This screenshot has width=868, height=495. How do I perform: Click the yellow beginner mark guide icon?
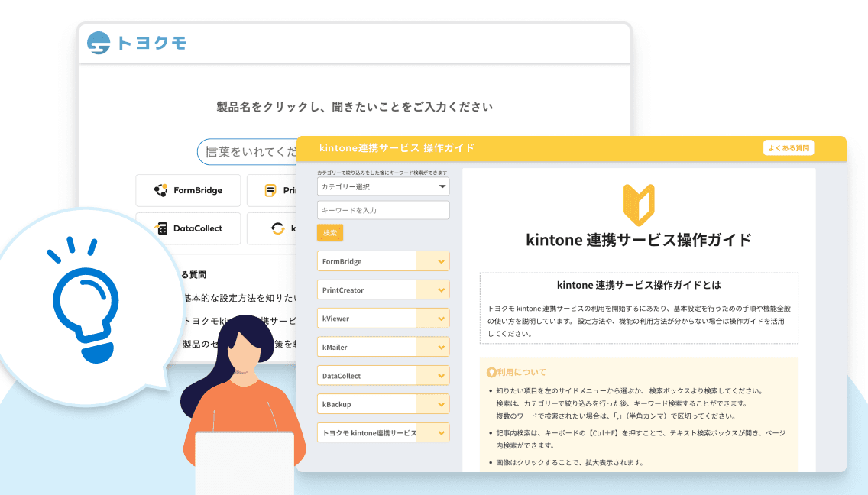click(638, 203)
